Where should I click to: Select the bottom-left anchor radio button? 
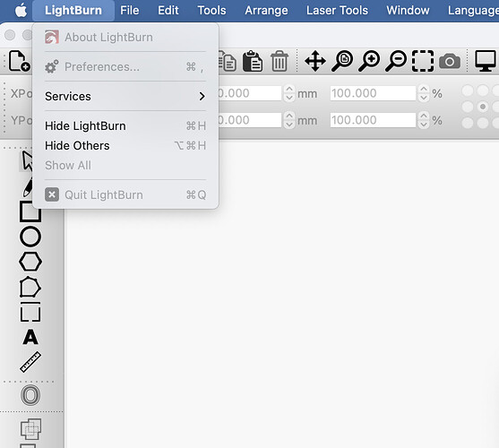click(468, 123)
